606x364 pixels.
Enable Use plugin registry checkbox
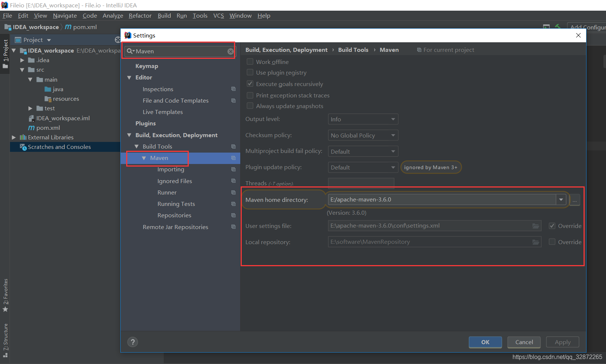coord(250,72)
